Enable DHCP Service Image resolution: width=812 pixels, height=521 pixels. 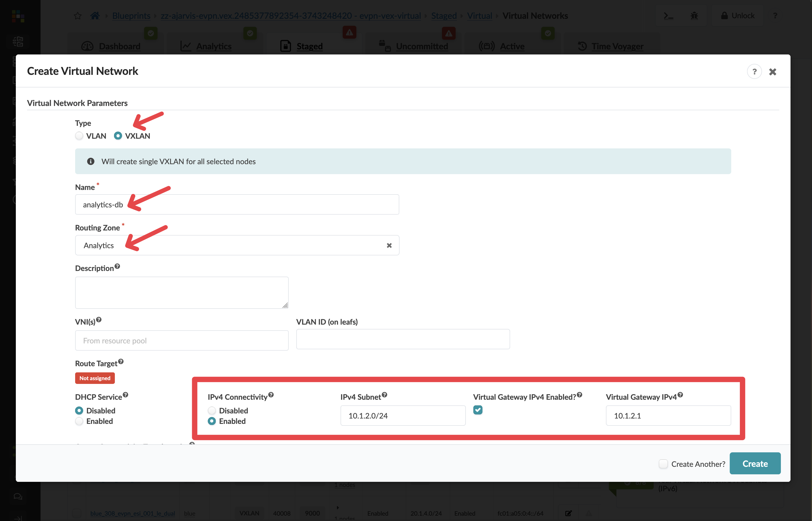(79, 421)
